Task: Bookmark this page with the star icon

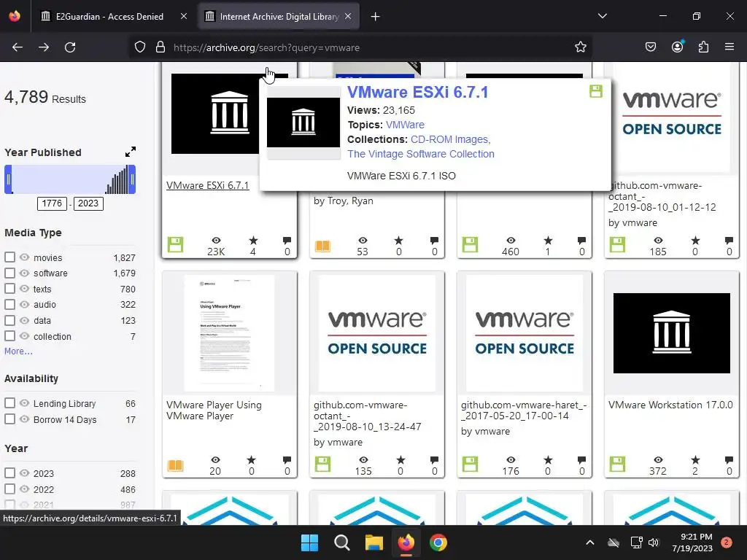Action: click(580, 47)
